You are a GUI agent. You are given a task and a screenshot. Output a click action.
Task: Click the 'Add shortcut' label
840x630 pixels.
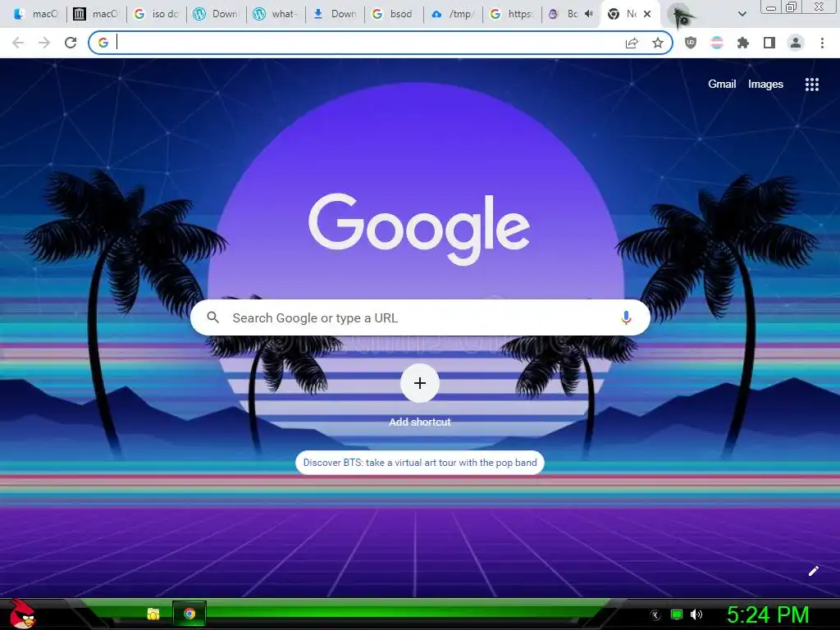point(420,422)
